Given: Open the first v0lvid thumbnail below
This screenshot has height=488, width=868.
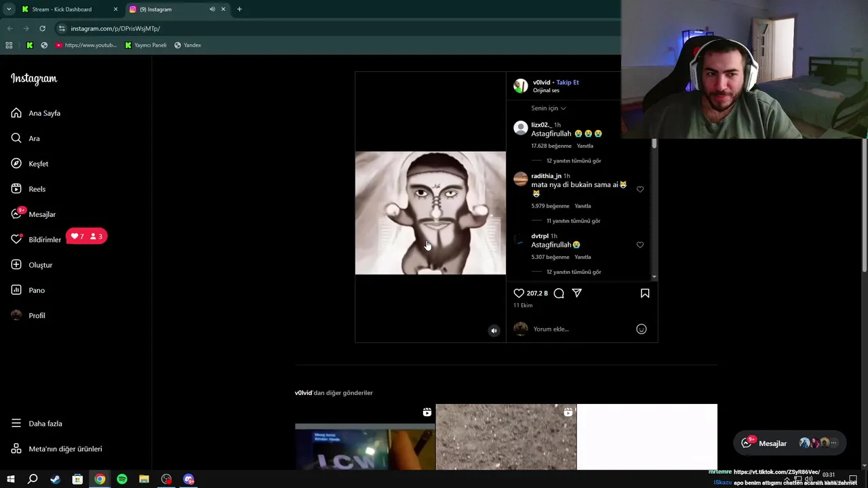Looking at the screenshot, I should [x=365, y=436].
